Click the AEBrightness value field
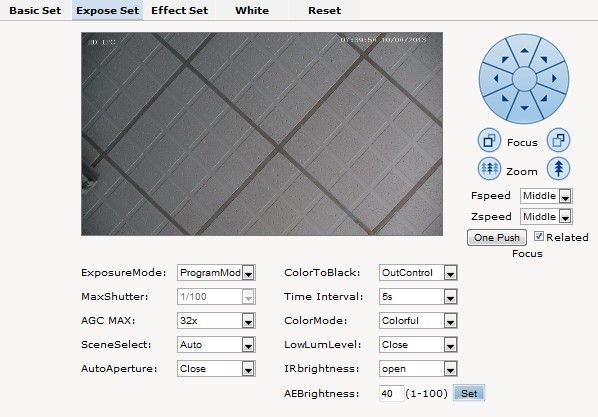This screenshot has height=417, width=598. 392,393
